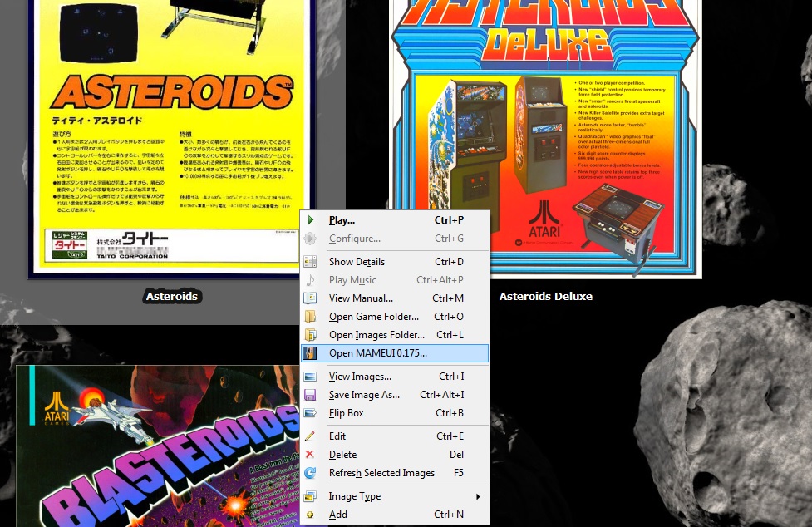
Task: Choose Delete from the context menu
Action: (395, 454)
